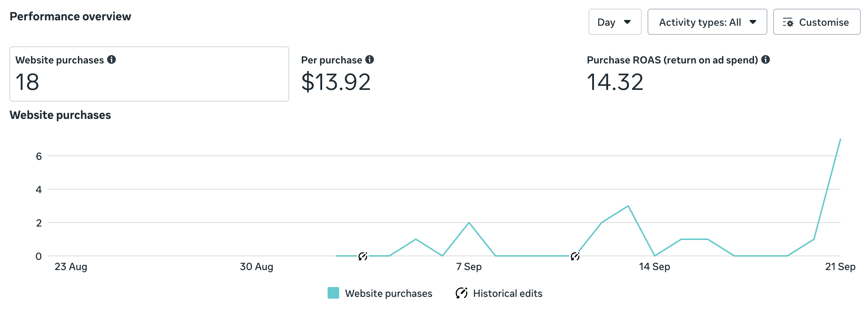Screen dimensions: 868x311
Task: Click the Activity types dropdown arrow
Action: (753, 22)
